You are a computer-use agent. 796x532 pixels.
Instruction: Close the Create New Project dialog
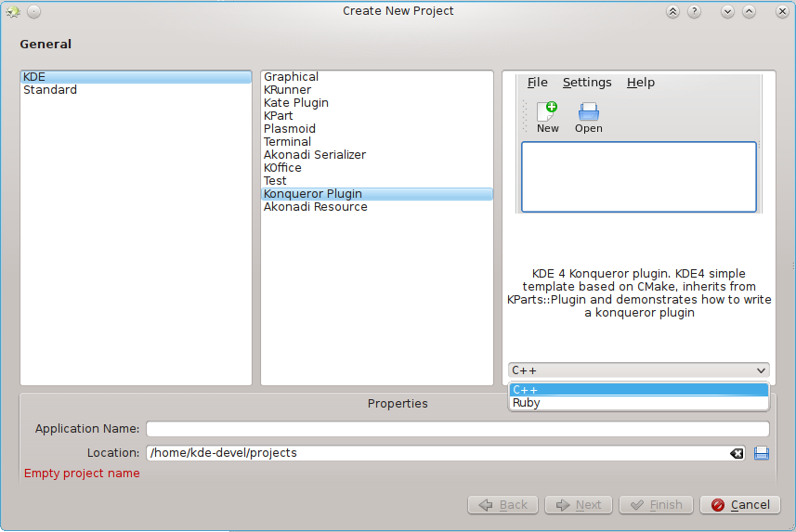pos(782,12)
